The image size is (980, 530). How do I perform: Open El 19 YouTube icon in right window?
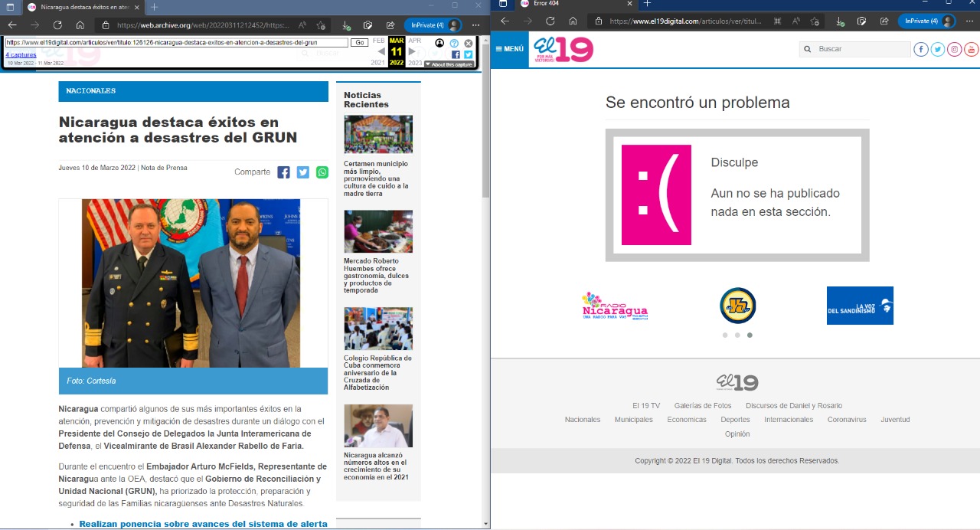click(x=972, y=49)
